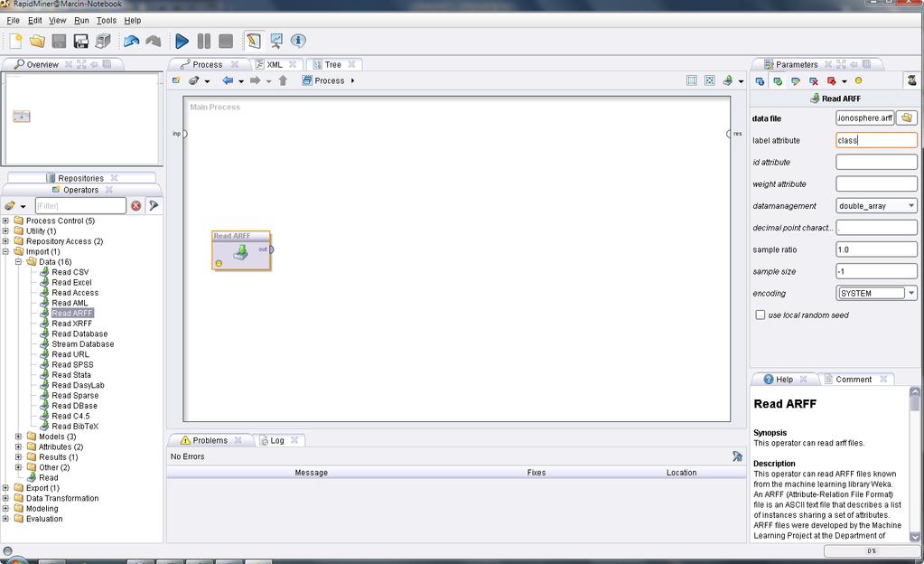The height and width of the screenshot is (564, 924).
Task: Click the sample size field
Action: click(x=876, y=271)
